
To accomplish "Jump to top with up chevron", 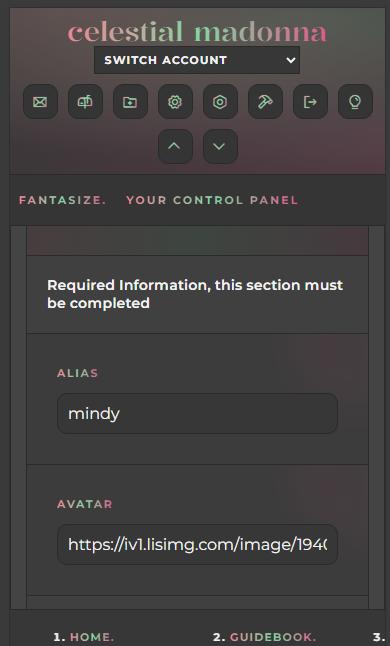I will point(175,146).
